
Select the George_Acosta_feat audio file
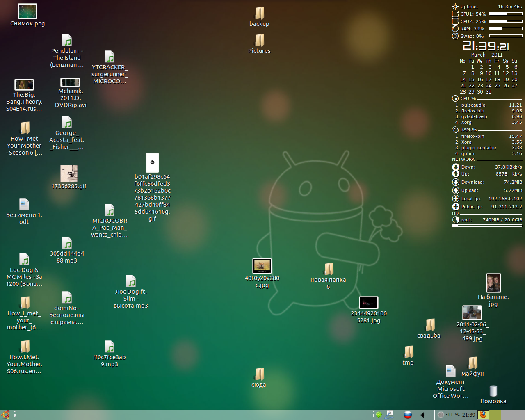pyautogui.click(x=67, y=133)
